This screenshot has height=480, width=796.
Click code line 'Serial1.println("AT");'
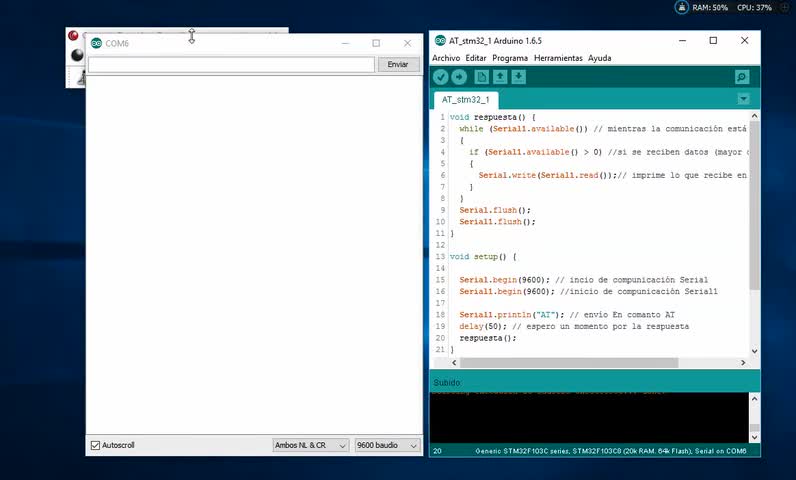coord(511,315)
